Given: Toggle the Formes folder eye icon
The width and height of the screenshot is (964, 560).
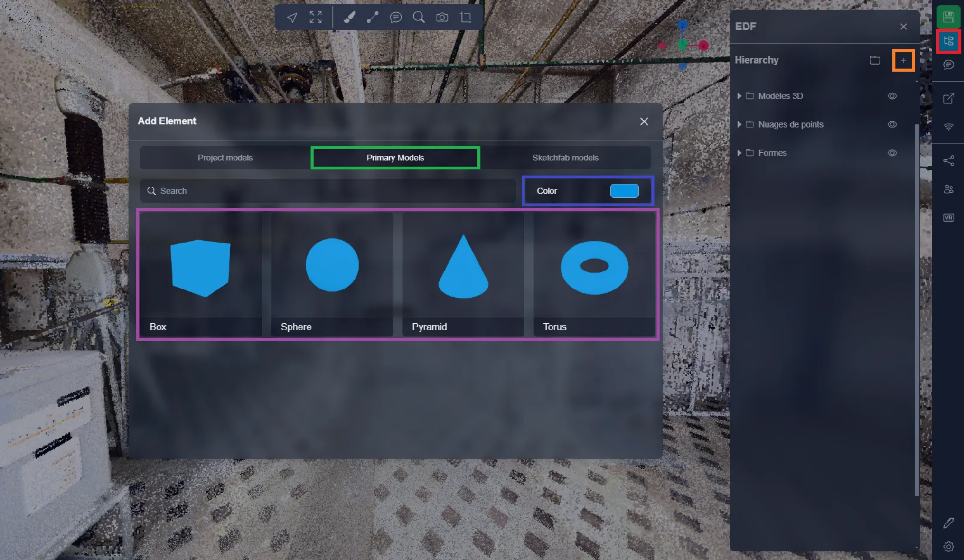Looking at the screenshot, I should [x=892, y=153].
